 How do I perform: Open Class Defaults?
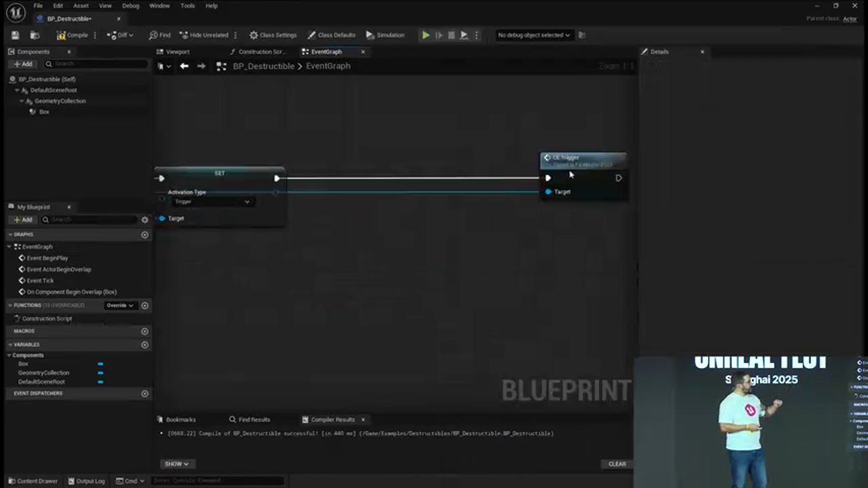(332, 35)
